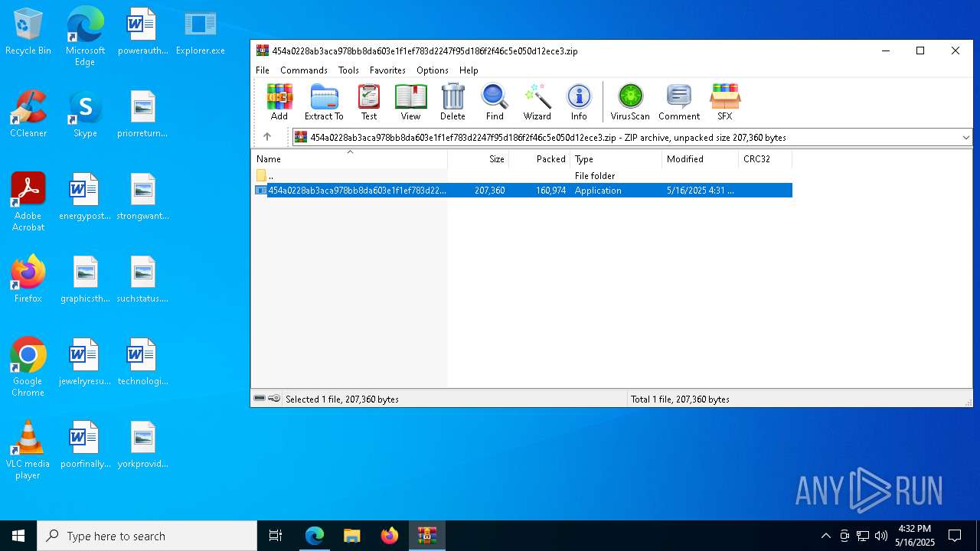Open the Tools menu
This screenshot has height=551, width=980.
point(348,70)
